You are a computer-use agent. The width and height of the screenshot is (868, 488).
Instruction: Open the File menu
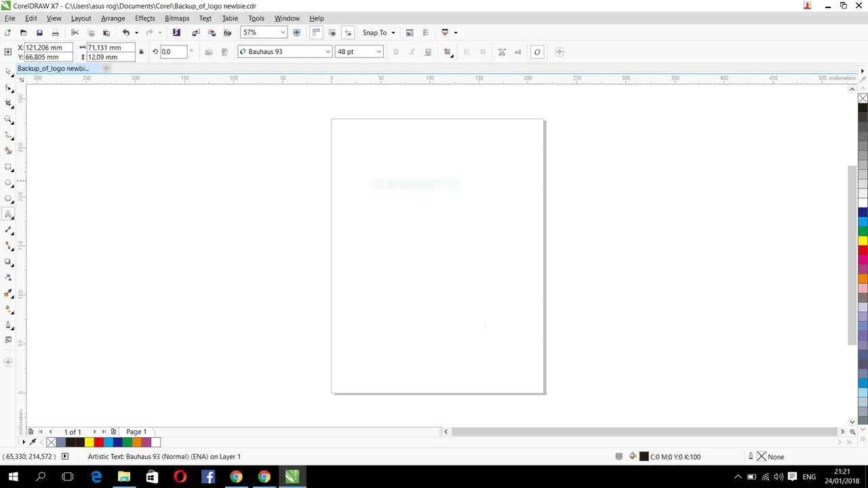click(x=10, y=18)
